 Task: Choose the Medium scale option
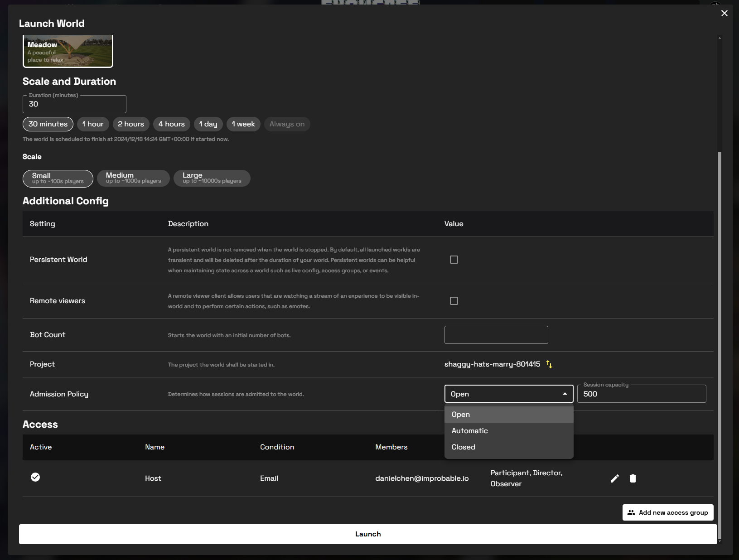[133, 178]
